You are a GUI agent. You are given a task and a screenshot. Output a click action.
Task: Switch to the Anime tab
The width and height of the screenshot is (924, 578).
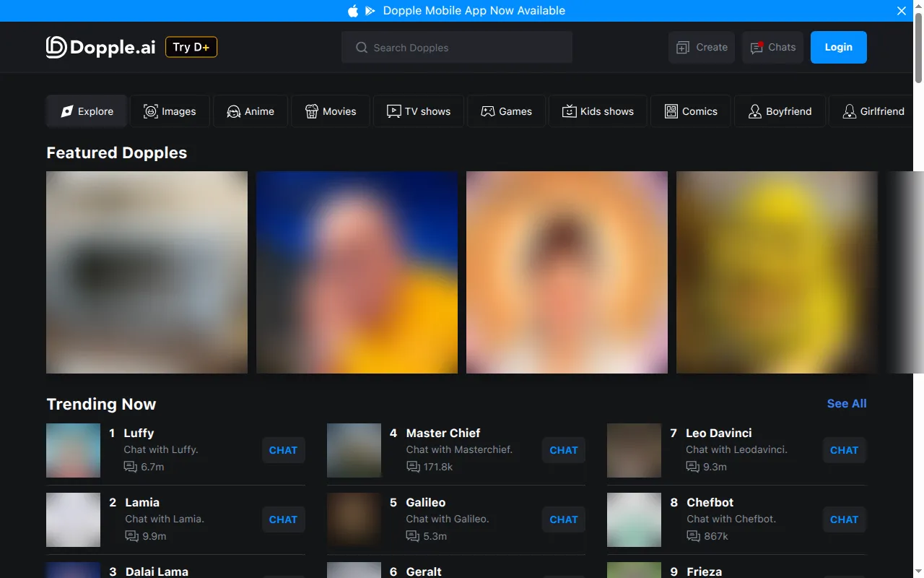click(250, 111)
